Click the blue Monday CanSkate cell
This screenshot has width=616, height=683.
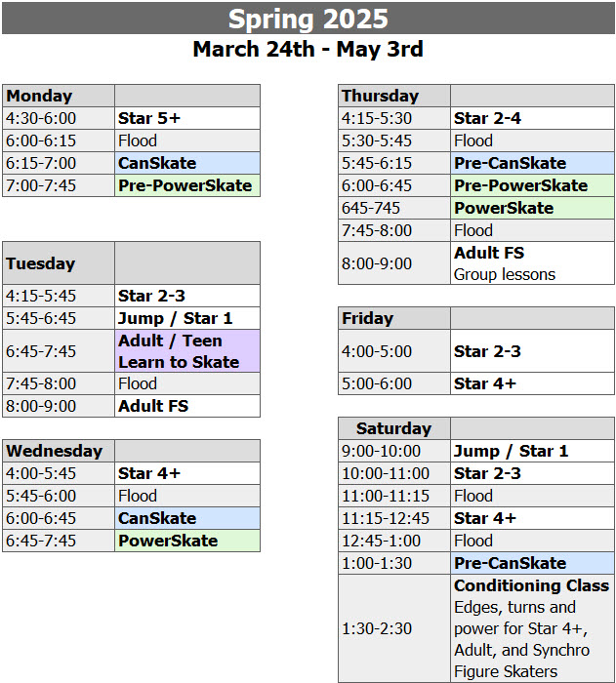[x=187, y=163]
